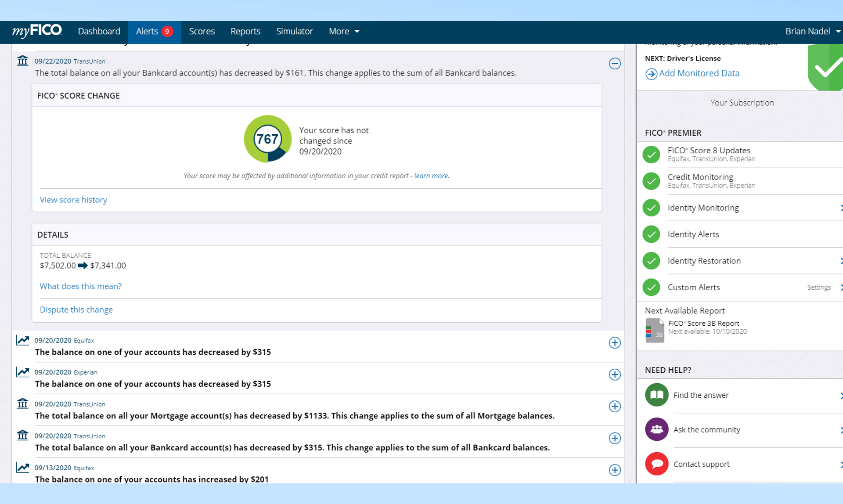Click Custom Alerts check icon
The image size is (843, 504).
click(x=651, y=288)
